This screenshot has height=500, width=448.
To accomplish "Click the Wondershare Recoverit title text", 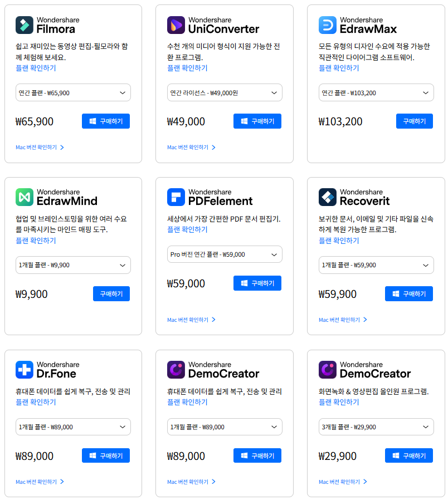I will click(x=365, y=198).
